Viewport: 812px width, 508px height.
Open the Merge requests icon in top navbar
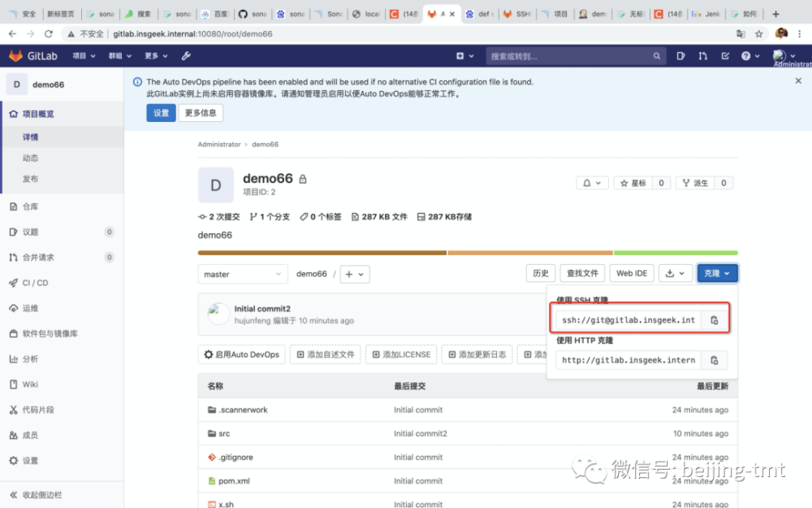click(702, 56)
